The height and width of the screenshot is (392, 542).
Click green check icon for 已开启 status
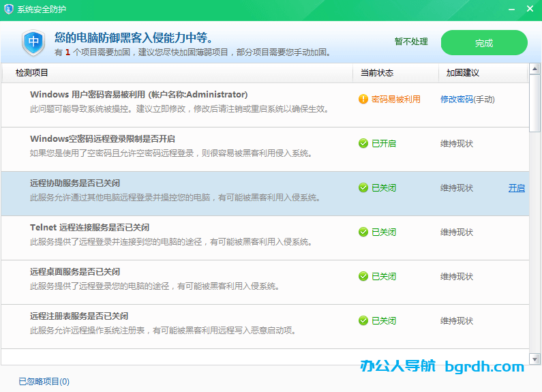(363, 144)
